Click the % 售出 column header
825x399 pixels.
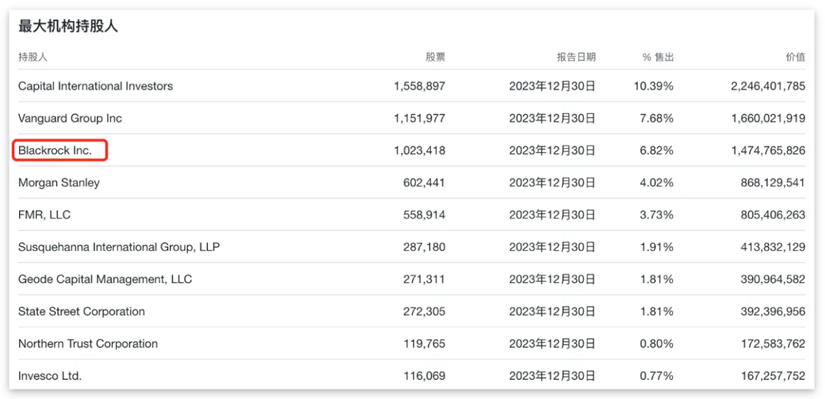(x=658, y=57)
